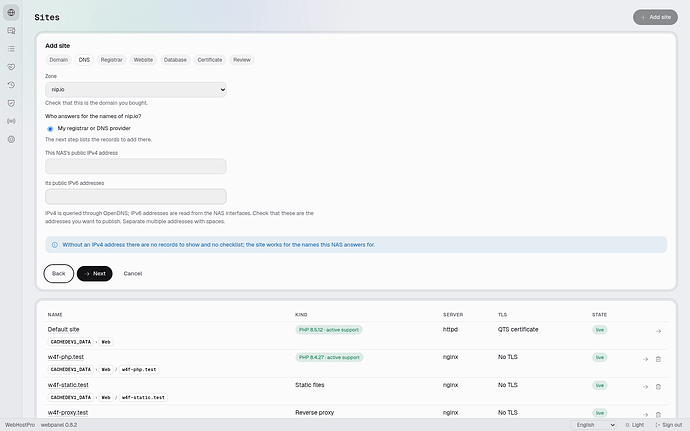Click the w4f-php.test path chip

click(139, 369)
